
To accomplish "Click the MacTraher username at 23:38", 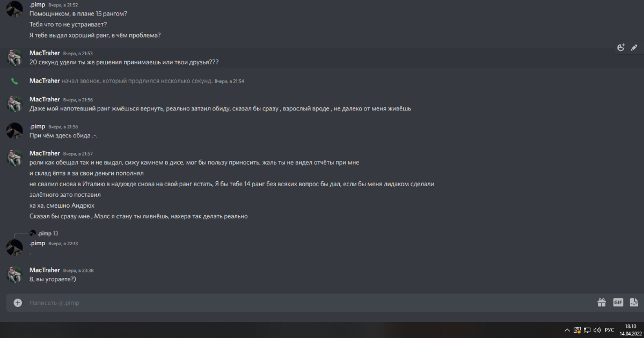I will pyautogui.click(x=45, y=270).
